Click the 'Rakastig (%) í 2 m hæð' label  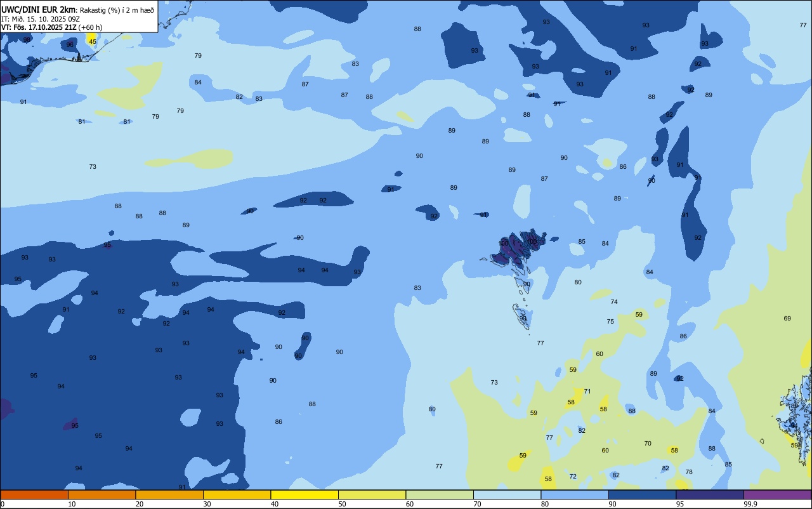[117, 10]
